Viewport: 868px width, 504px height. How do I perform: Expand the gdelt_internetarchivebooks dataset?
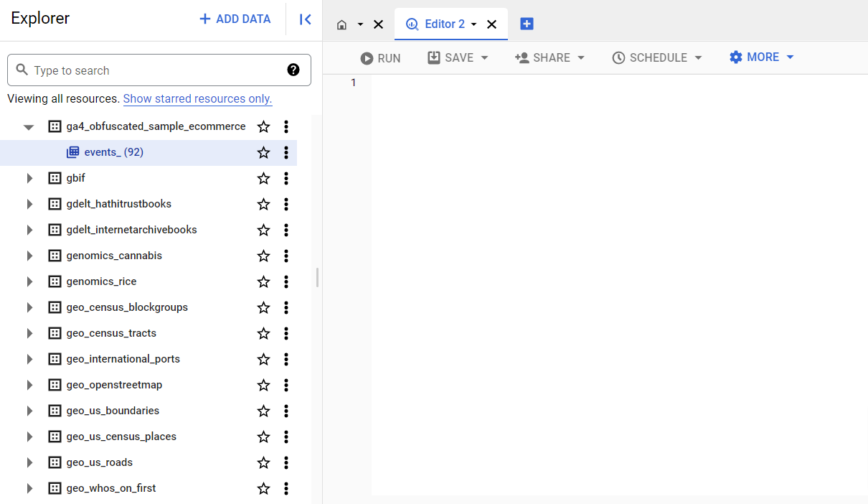coord(29,230)
